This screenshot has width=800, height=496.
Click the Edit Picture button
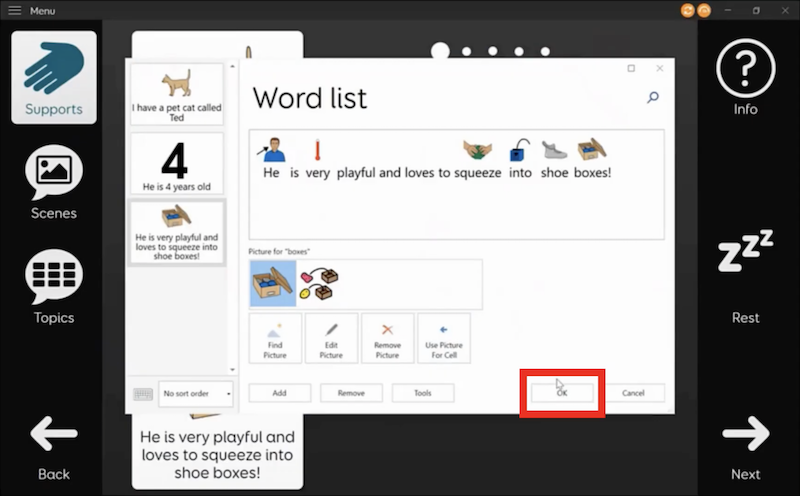(x=331, y=338)
